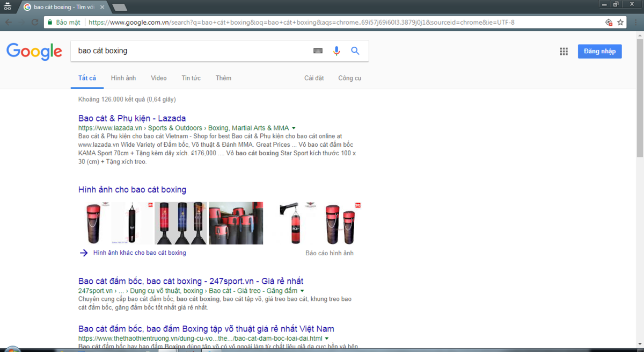Click the extension icon with red badge

tap(609, 23)
